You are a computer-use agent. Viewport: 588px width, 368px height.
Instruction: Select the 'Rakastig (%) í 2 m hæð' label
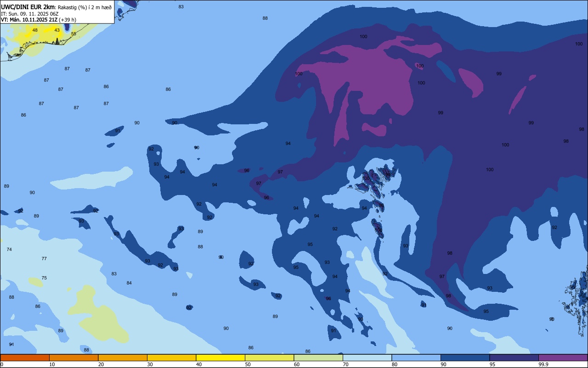tap(85, 7)
